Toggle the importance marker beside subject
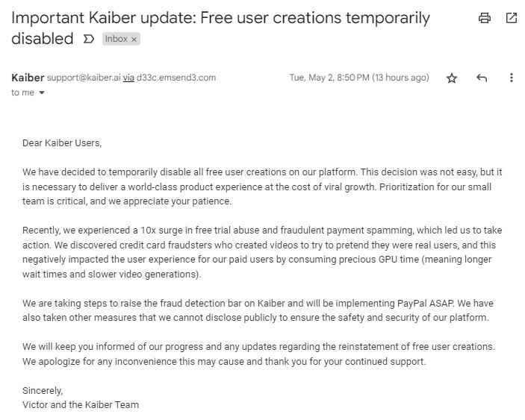 pos(88,39)
